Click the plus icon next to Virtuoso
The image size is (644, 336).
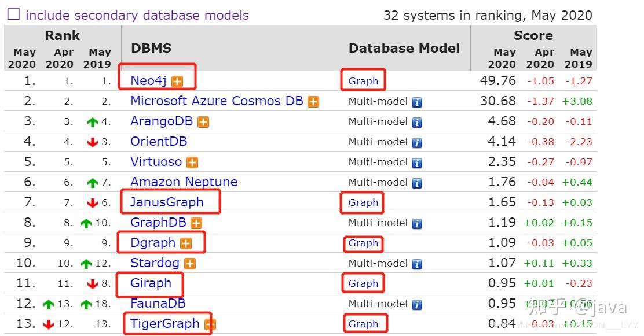192,163
